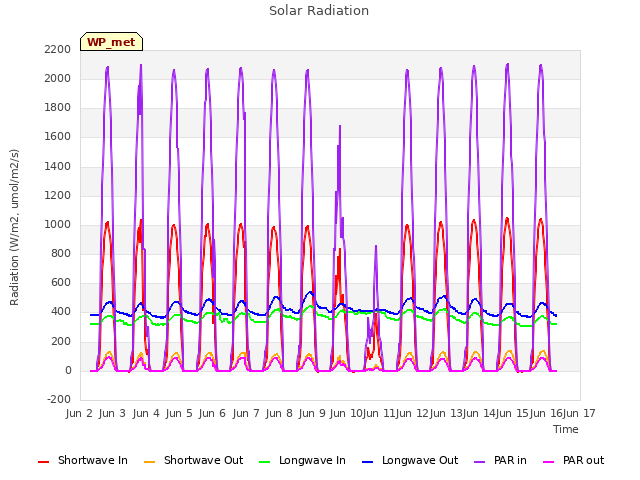
Task: Click the Radiation y-axis title
Action: click(14, 227)
